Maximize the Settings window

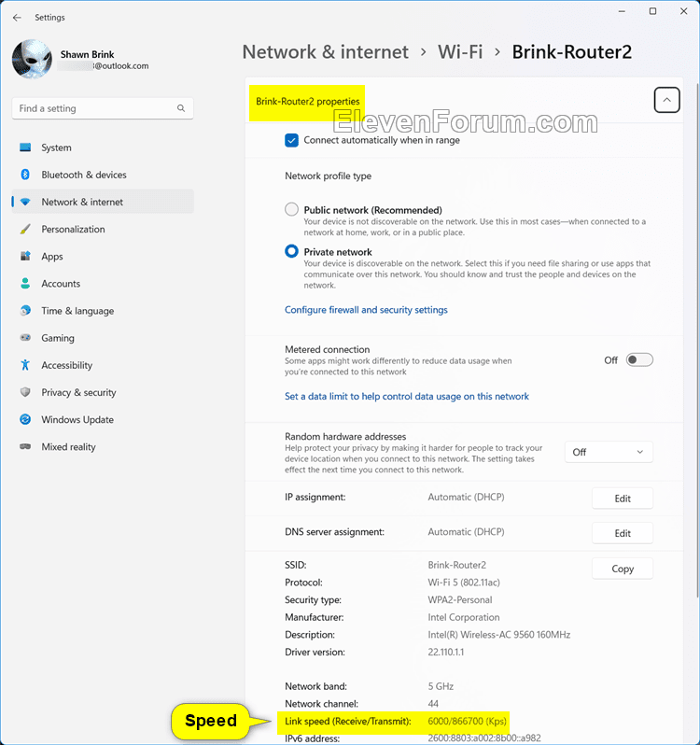[652, 11]
